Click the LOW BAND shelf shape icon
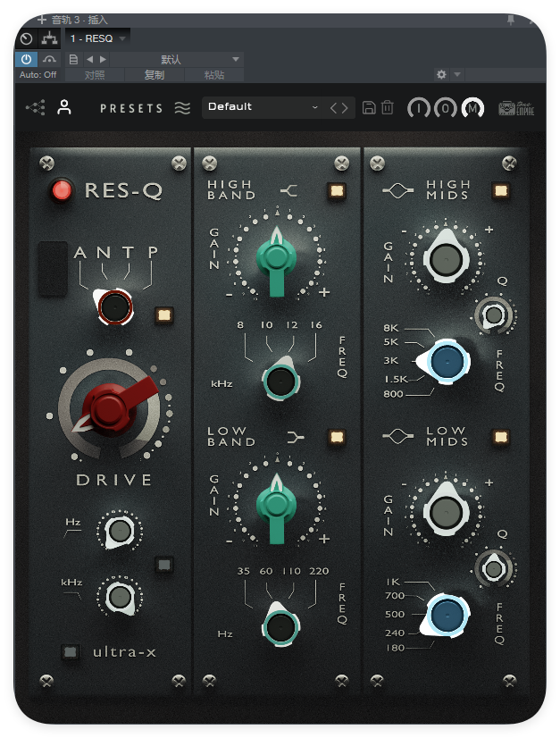Screen dimensions: 560x738 point(296,437)
